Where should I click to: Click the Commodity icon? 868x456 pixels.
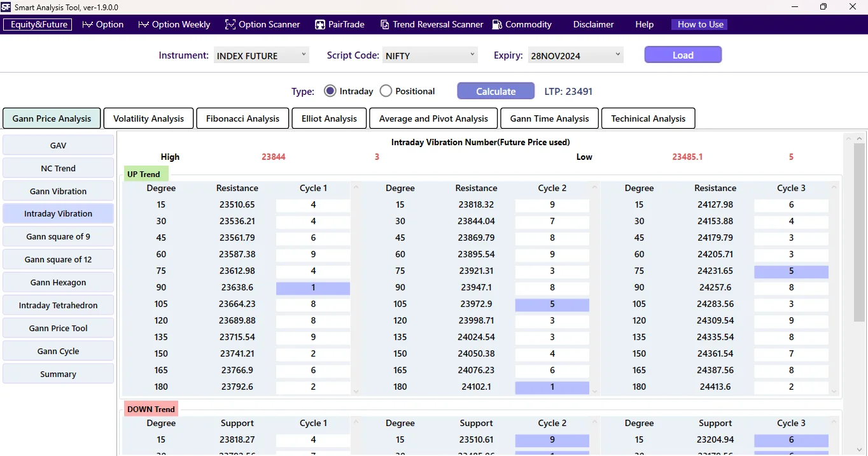pos(496,24)
